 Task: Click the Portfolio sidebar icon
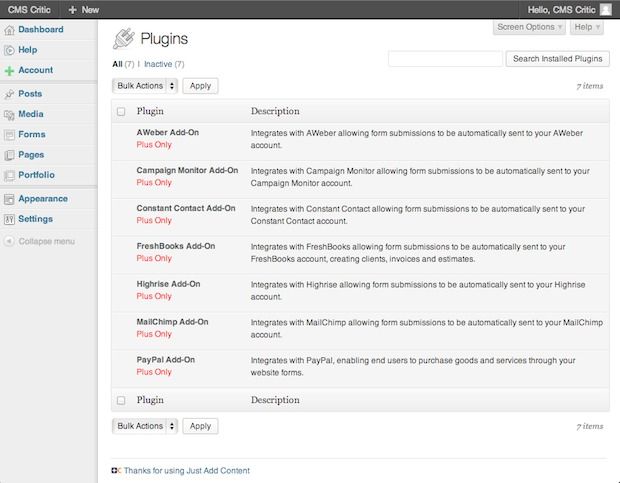coord(9,175)
